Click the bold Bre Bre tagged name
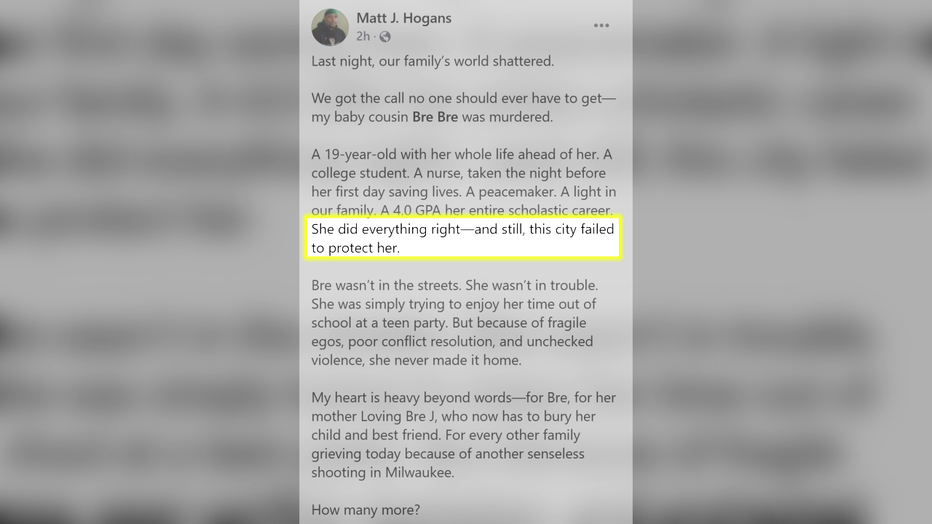This screenshot has width=932, height=524. click(x=435, y=117)
